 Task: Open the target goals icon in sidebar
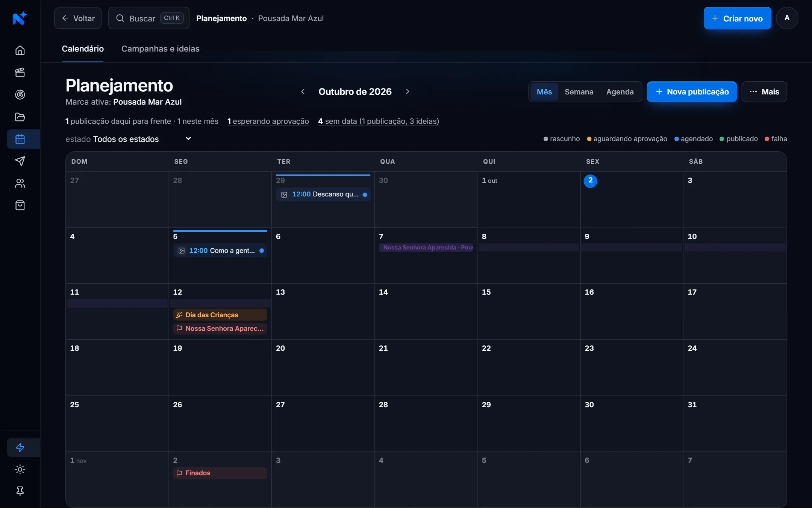coord(20,95)
